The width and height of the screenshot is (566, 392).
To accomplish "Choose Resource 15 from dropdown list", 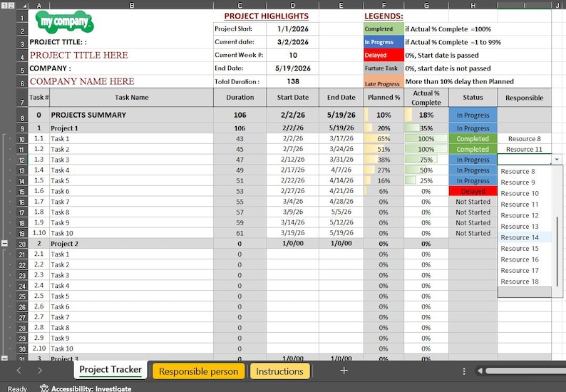I will [524, 248].
